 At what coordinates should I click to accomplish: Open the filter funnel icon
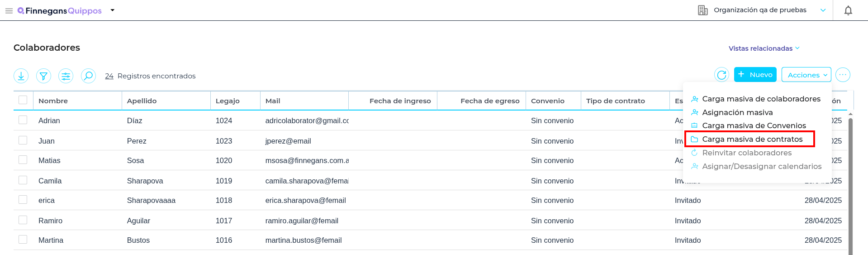click(x=43, y=76)
